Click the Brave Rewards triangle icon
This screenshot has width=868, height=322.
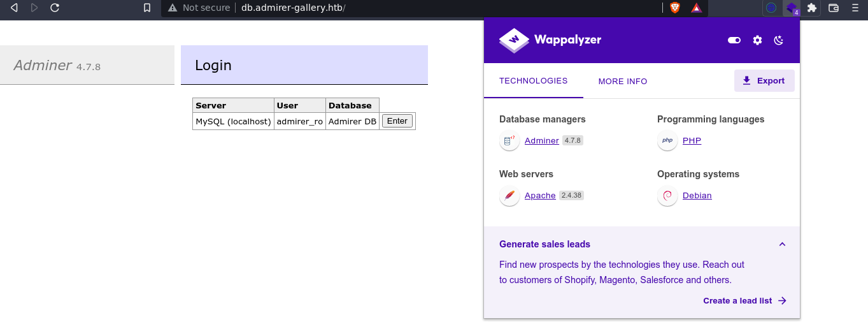(x=696, y=8)
